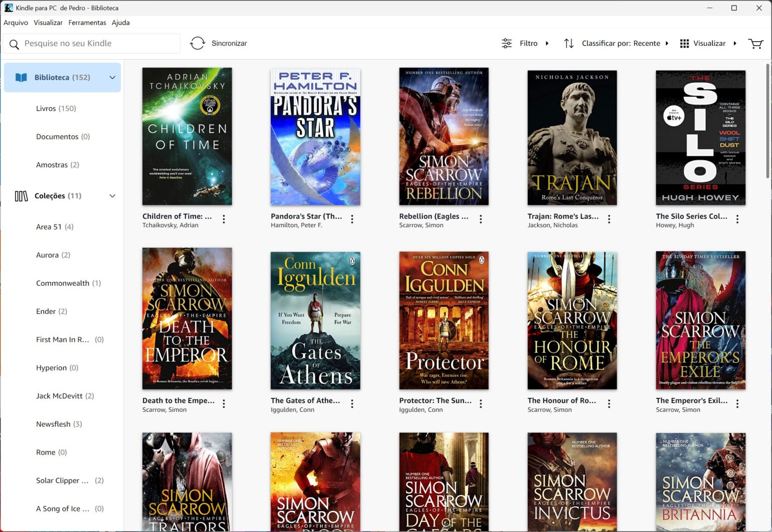Screen dimensions: 772x532
Task: Click the Filtro label
Action: click(x=529, y=43)
